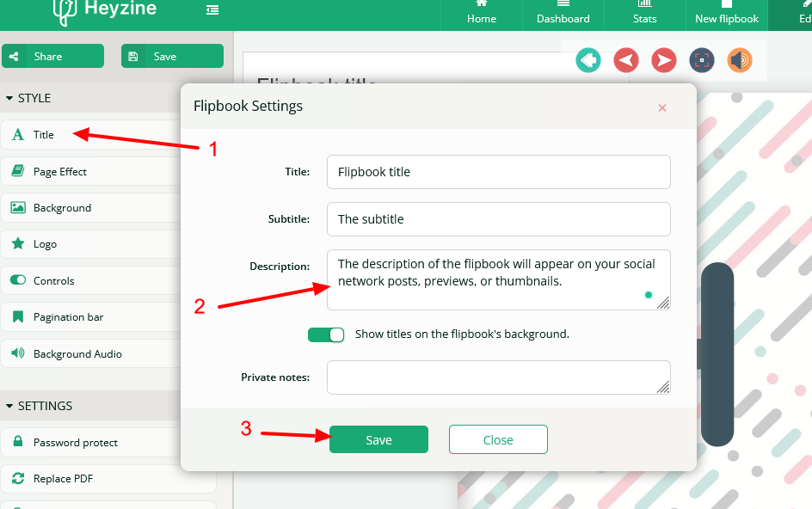Open the Page Effect option
The width and height of the screenshot is (812, 509).
coord(90,171)
